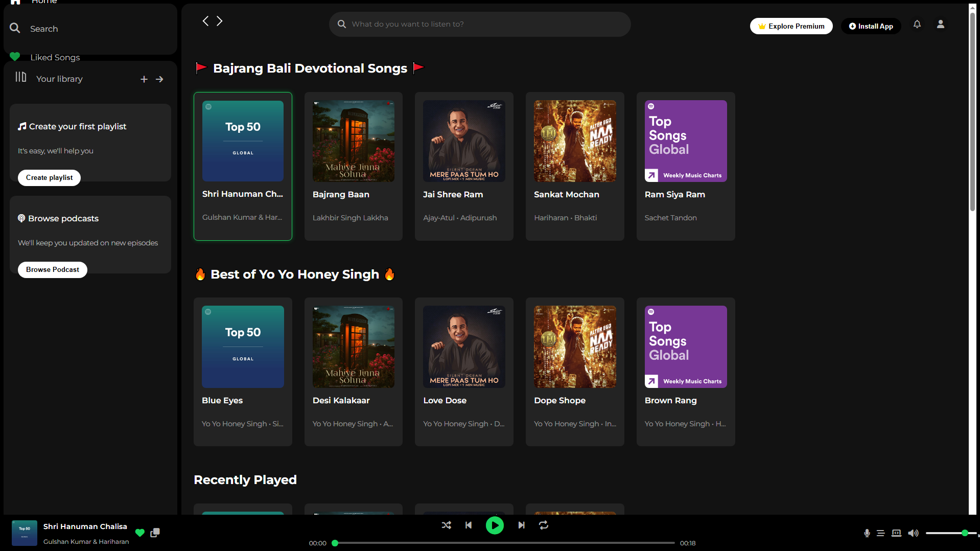Click Shri Hanuman Chalisa title in player bar
Screen dimensions: 980x551
pos(85,526)
